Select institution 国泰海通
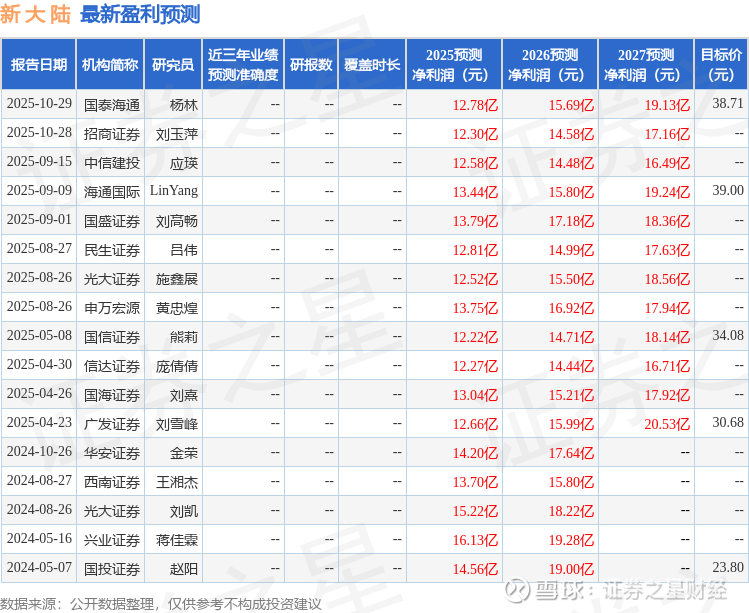The height and width of the screenshot is (613, 749). pos(112,105)
